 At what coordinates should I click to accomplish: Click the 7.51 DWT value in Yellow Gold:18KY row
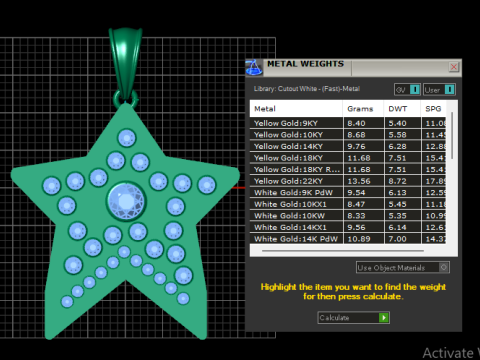pyautogui.click(x=397, y=158)
